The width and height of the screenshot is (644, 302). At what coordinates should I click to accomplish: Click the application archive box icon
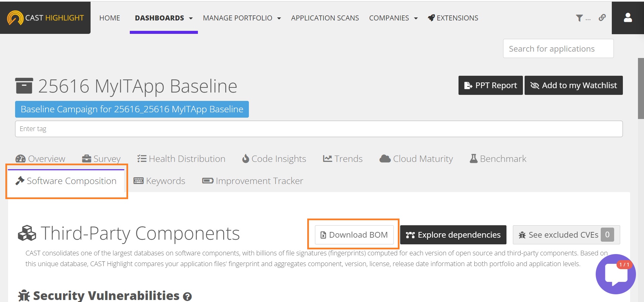pos(24,86)
